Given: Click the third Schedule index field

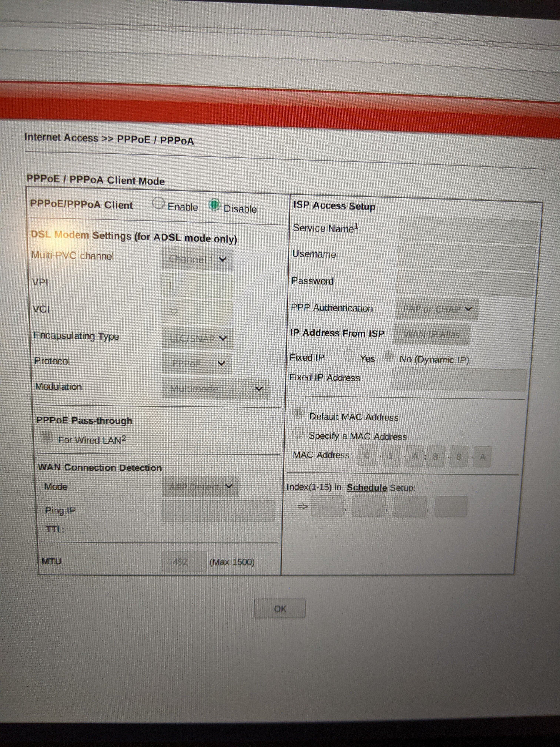Looking at the screenshot, I should [410, 506].
